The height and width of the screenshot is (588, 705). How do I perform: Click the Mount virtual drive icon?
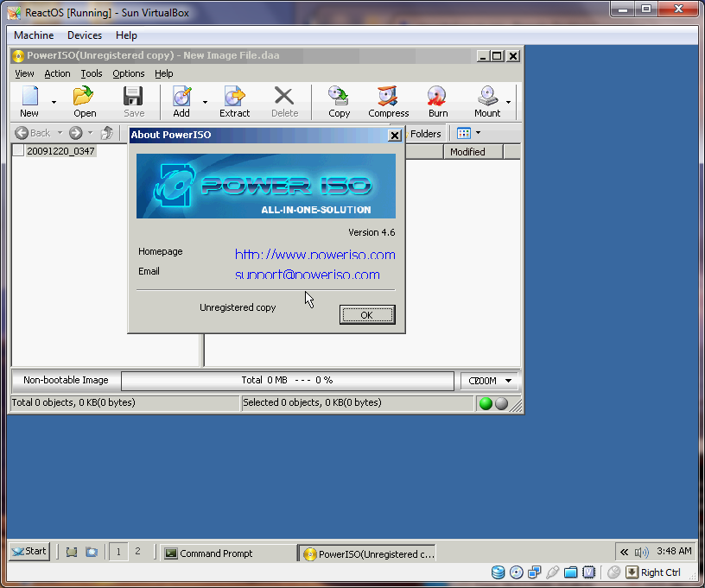[x=486, y=101]
